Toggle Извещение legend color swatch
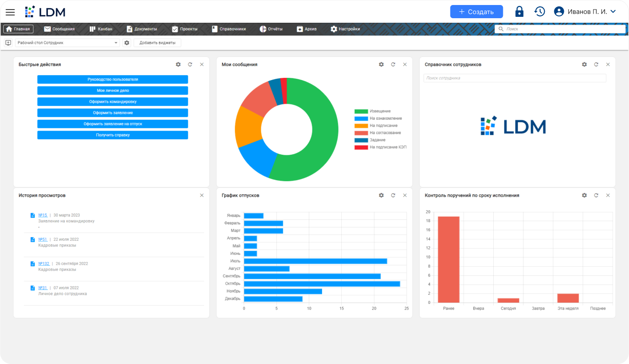The image size is (629, 364). click(x=361, y=111)
